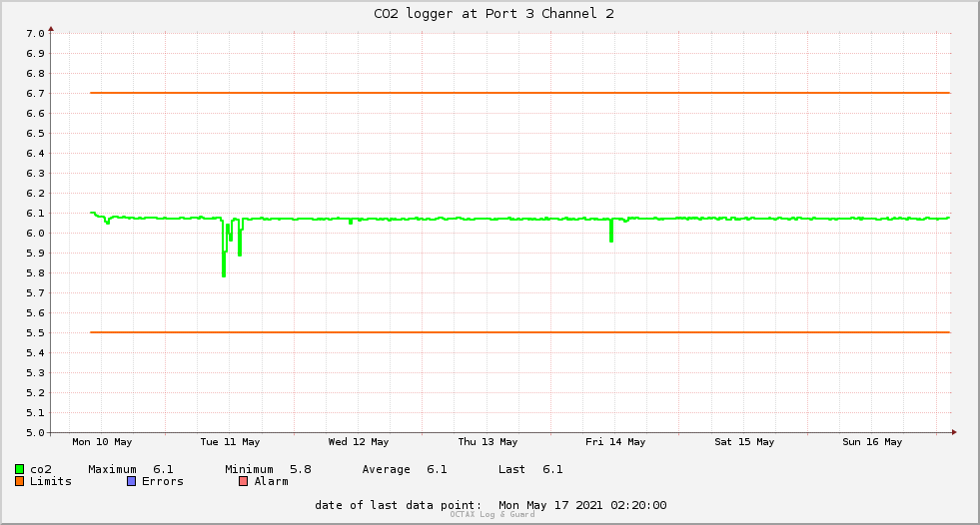Select the Thu 13 May axis label

pos(488,442)
